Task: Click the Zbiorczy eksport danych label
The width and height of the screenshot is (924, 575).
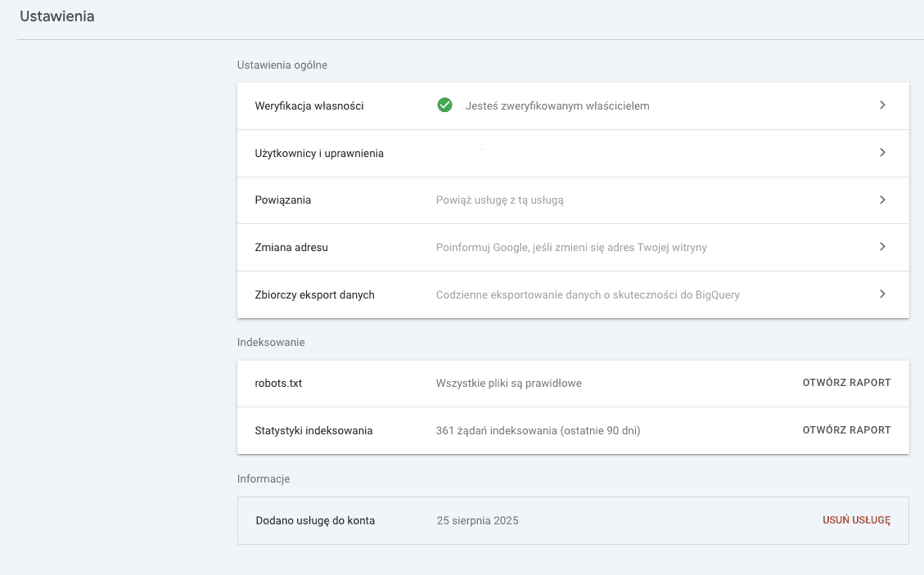Action: pyautogui.click(x=315, y=294)
